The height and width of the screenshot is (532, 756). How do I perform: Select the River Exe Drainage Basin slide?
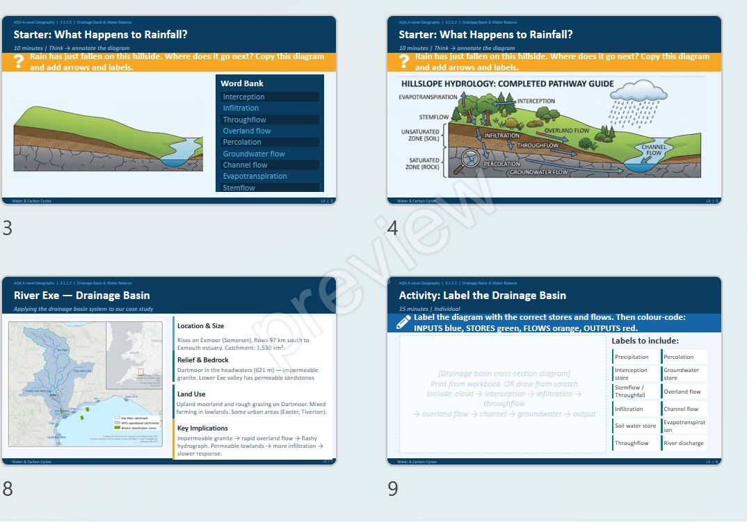coord(169,371)
